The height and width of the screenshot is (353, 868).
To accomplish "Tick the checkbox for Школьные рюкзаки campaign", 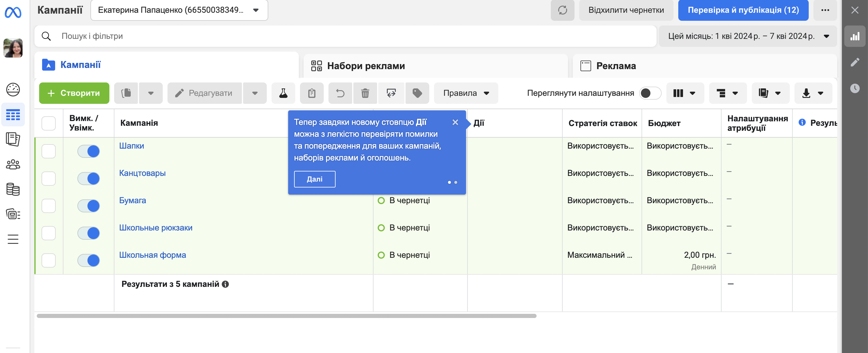I will pos(49,233).
